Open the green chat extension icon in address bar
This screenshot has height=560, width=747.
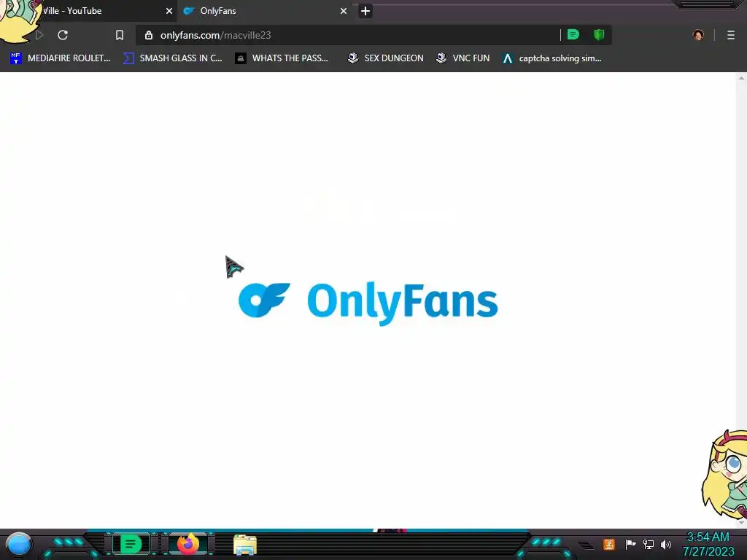click(x=573, y=35)
